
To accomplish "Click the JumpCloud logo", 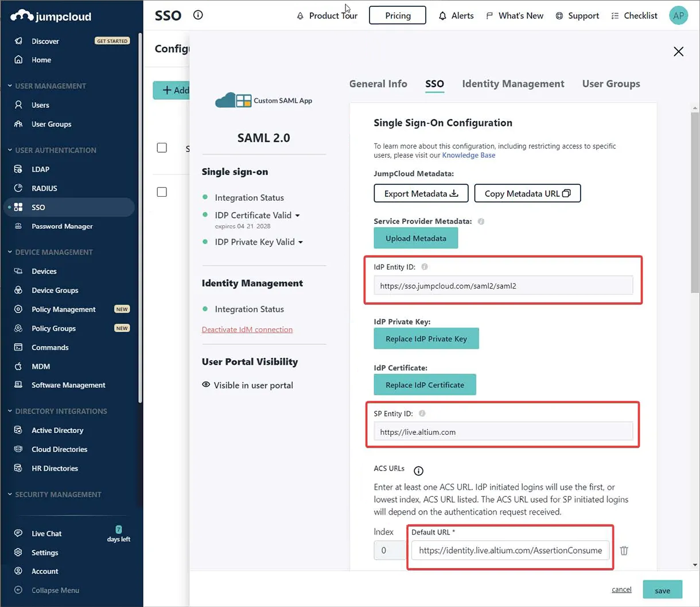I will [x=51, y=15].
